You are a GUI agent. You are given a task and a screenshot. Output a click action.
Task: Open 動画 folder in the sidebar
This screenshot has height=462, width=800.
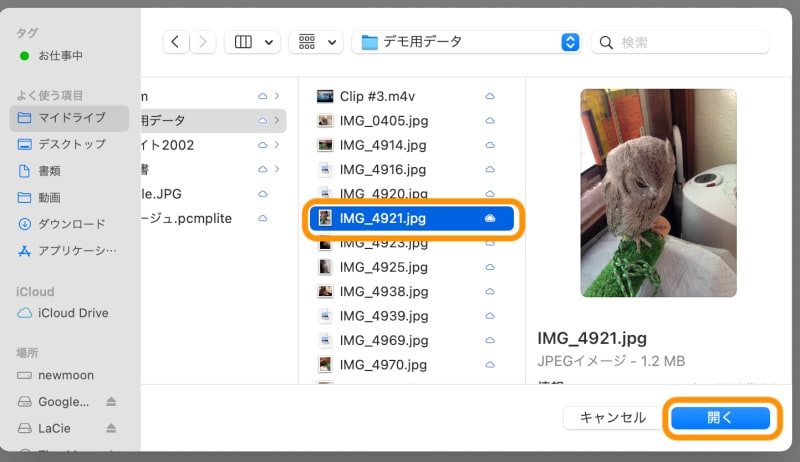(x=69, y=197)
